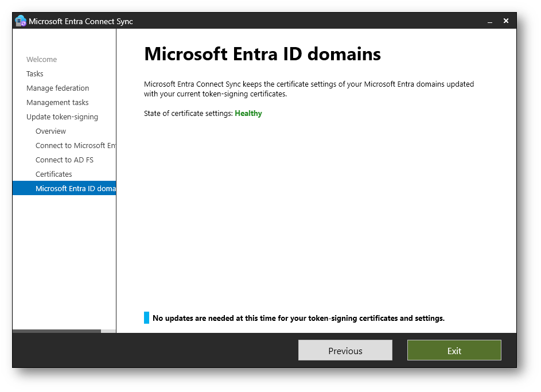The height and width of the screenshot is (392, 541).
Task: Select the Update token-signing section
Action: point(62,117)
